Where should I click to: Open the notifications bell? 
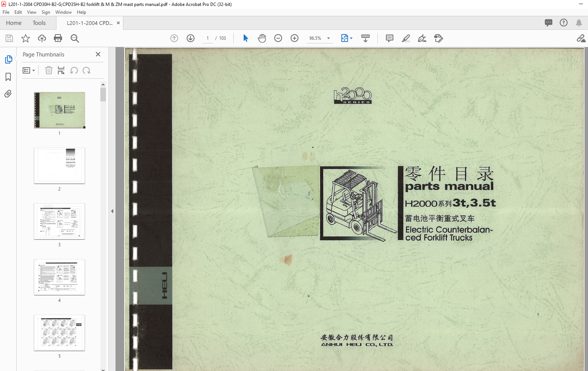pos(579,23)
